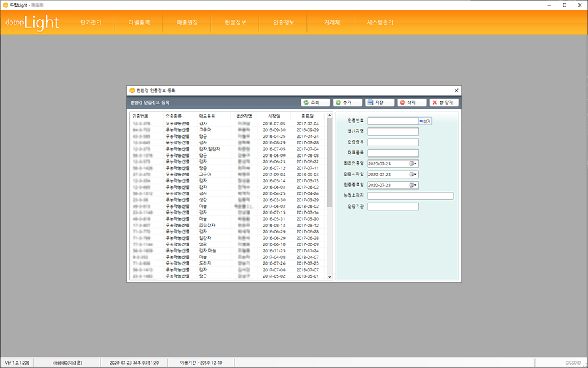Screen dimensions: 588x368
Task: Sort the list by 시작일 column header
Action: [x=274, y=116]
